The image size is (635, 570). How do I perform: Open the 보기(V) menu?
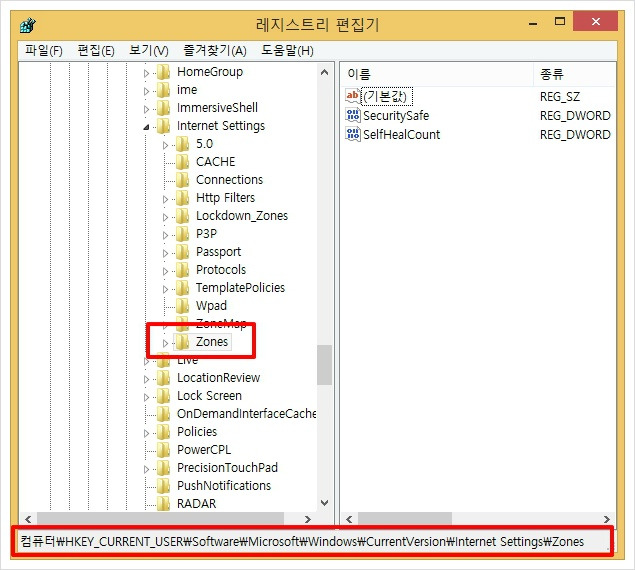[x=149, y=51]
